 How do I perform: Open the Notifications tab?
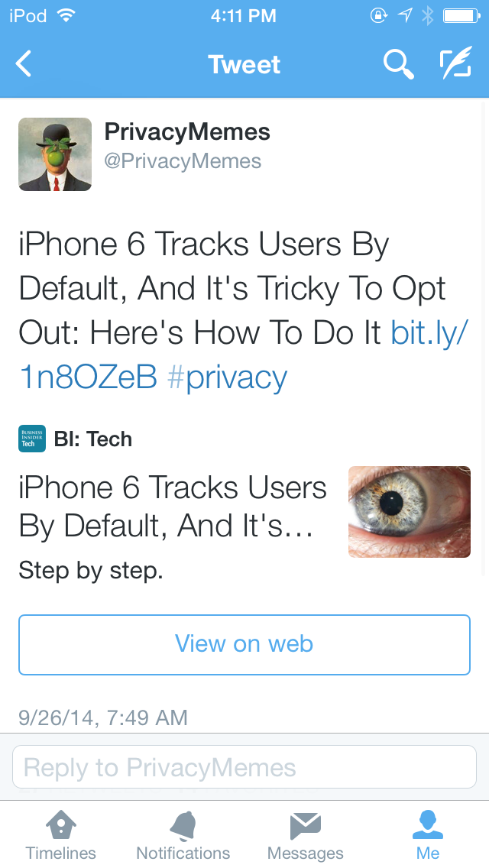pos(183,834)
